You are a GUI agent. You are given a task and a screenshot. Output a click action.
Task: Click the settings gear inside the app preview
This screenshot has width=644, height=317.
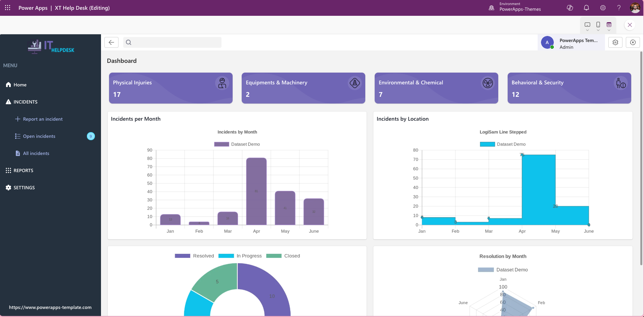click(615, 42)
